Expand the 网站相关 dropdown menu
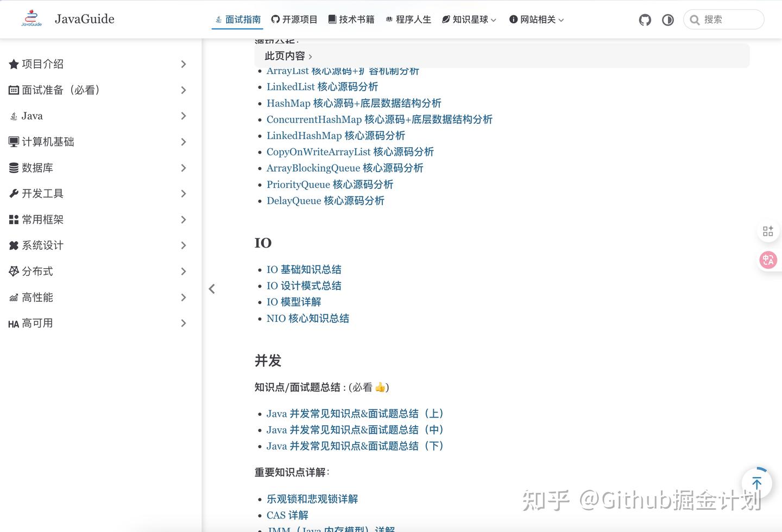The image size is (782, 532). click(536, 20)
